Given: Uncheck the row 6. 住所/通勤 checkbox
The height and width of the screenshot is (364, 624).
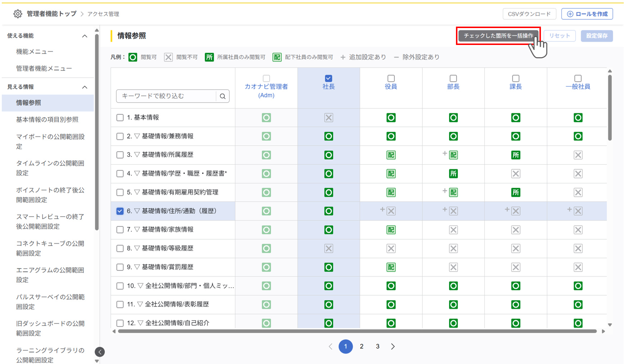Looking at the screenshot, I should point(120,211).
